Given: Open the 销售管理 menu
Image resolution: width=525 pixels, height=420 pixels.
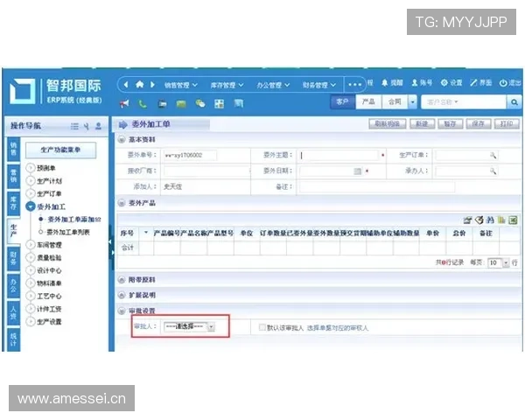Looking at the screenshot, I should pyautogui.click(x=181, y=85).
